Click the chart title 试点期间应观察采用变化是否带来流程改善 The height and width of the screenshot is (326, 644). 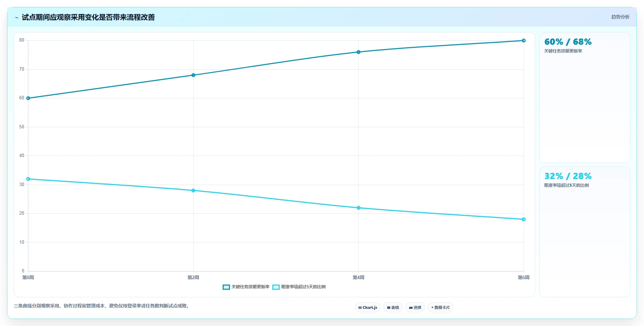(88, 17)
